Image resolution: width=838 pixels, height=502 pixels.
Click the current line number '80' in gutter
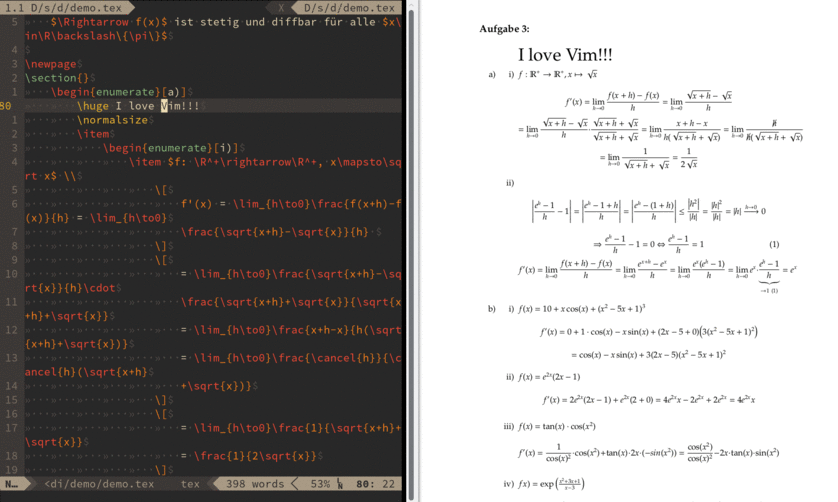(6, 106)
